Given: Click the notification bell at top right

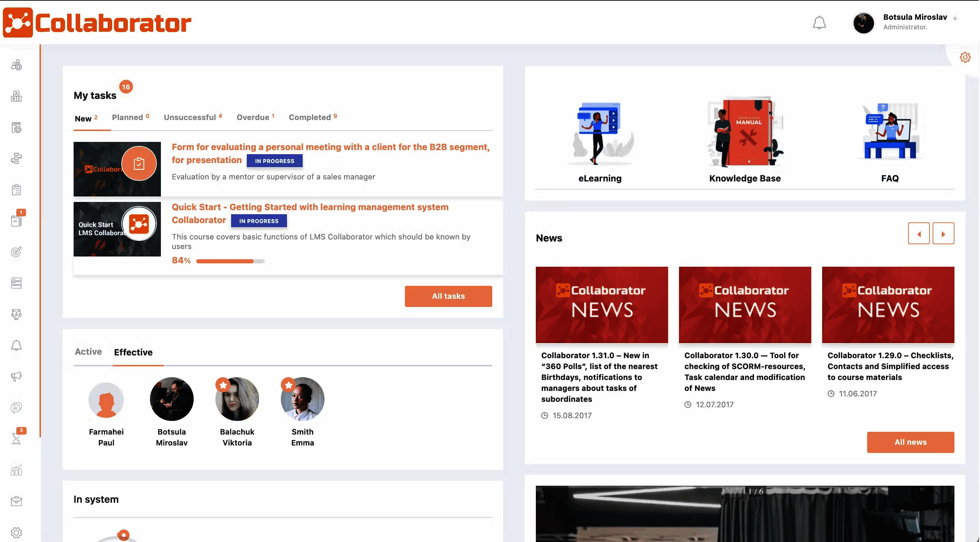Looking at the screenshot, I should pyautogui.click(x=819, y=23).
